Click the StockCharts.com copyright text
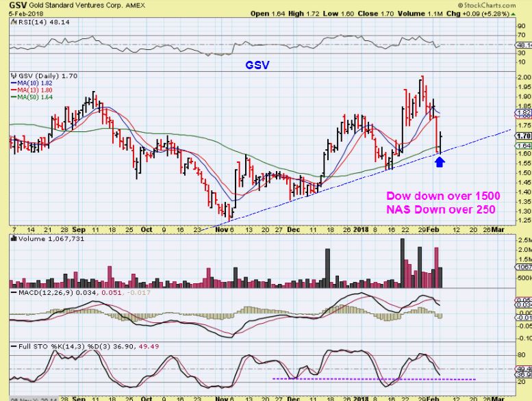Image resolution: width=532 pixels, height=401 pixels. coord(486,5)
